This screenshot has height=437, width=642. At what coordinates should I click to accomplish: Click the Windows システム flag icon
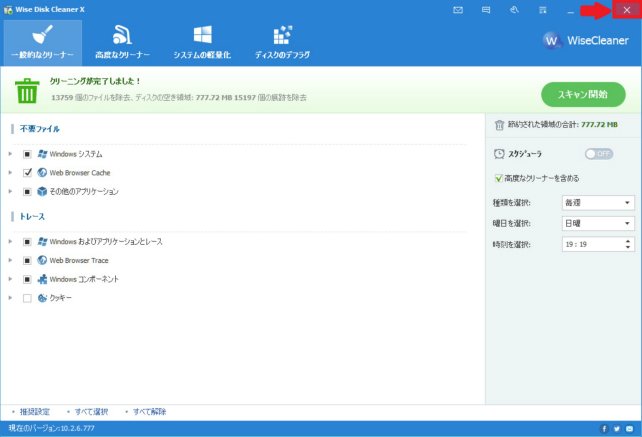coord(42,154)
